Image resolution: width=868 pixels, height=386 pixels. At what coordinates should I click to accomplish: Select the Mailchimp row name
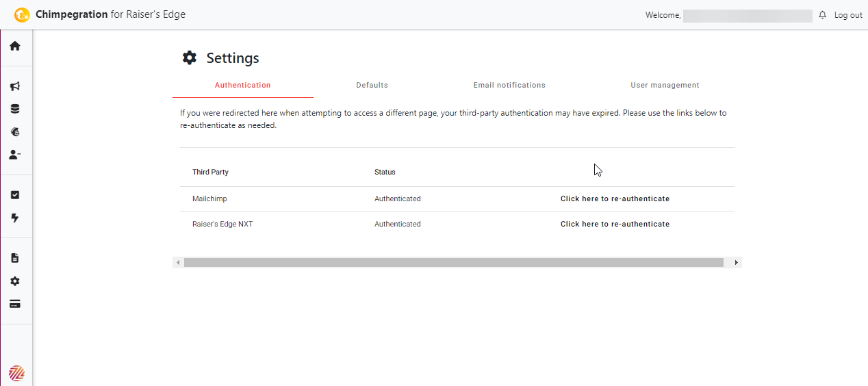click(209, 199)
